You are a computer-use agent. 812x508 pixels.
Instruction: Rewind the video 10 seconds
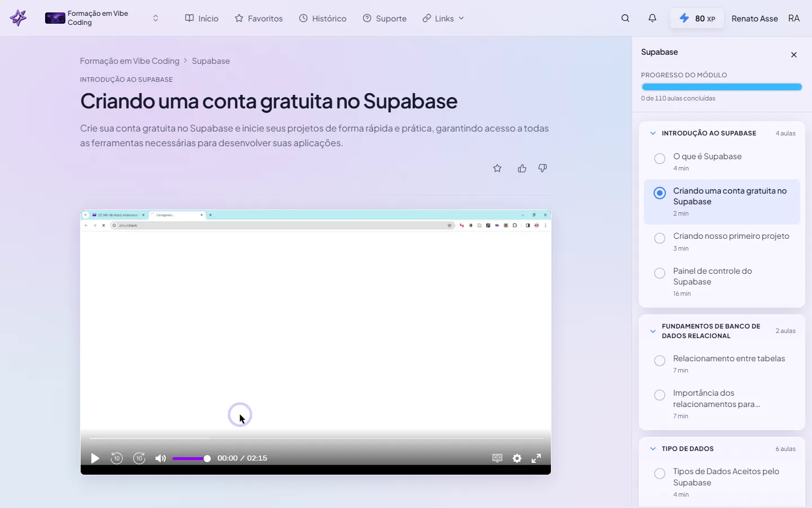pyautogui.click(x=117, y=458)
